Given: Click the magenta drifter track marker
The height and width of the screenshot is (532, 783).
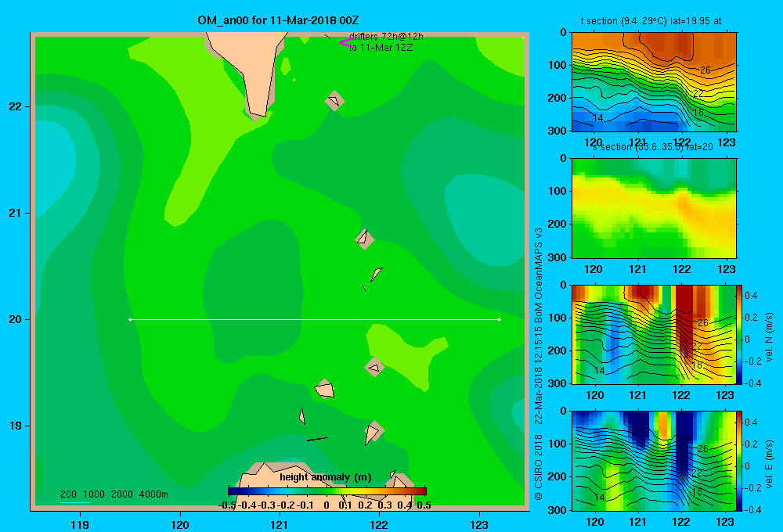Looking at the screenshot, I should click(x=346, y=42).
